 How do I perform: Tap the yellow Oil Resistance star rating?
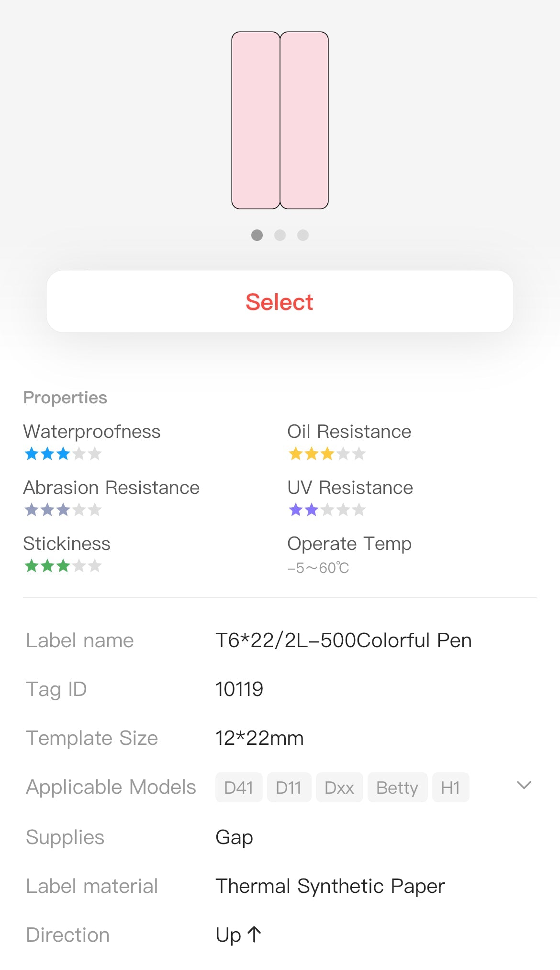coord(327,454)
